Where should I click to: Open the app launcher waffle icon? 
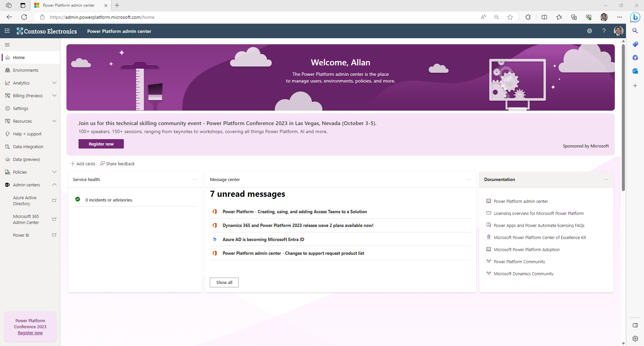click(x=7, y=31)
